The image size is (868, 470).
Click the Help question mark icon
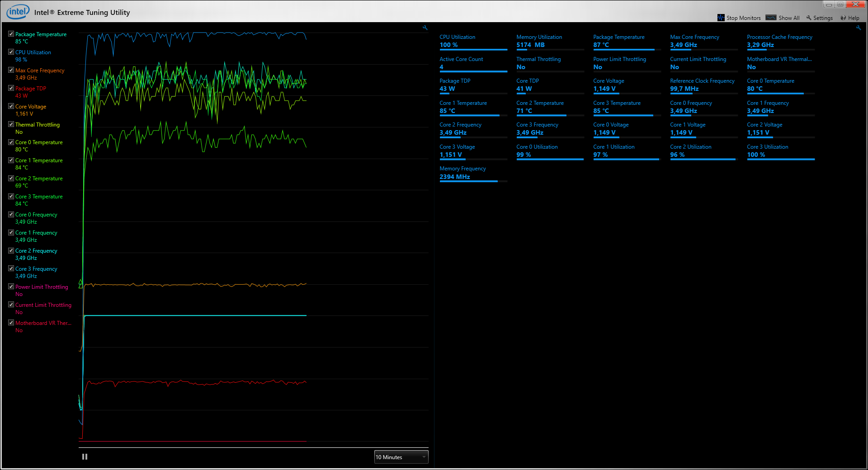(x=843, y=18)
